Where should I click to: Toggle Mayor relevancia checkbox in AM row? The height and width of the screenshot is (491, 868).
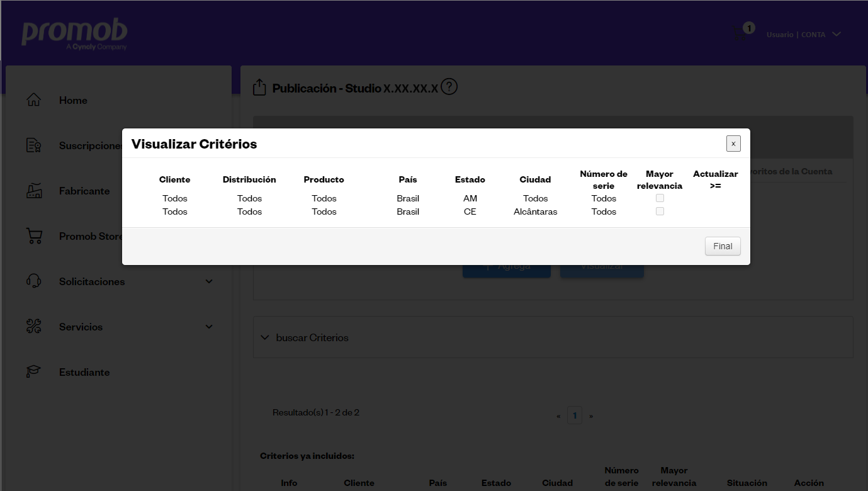click(x=660, y=198)
